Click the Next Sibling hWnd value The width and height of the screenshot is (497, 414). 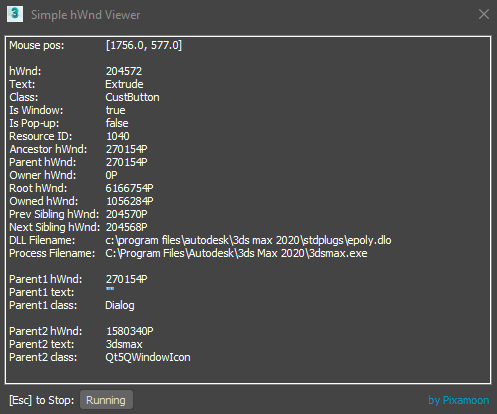[x=126, y=227]
